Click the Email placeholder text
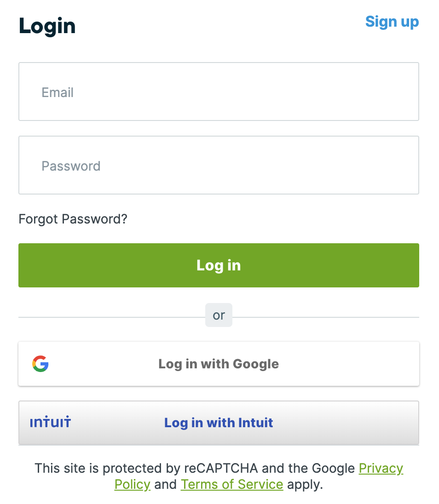 point(58,92)
